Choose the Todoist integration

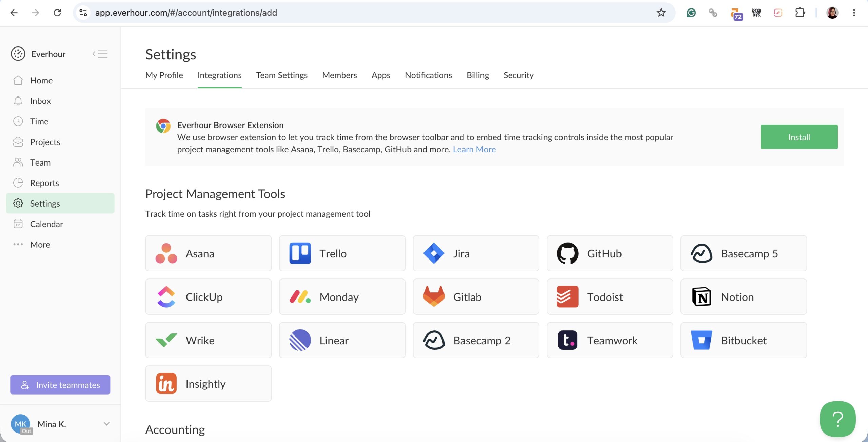tap(610, 297)
